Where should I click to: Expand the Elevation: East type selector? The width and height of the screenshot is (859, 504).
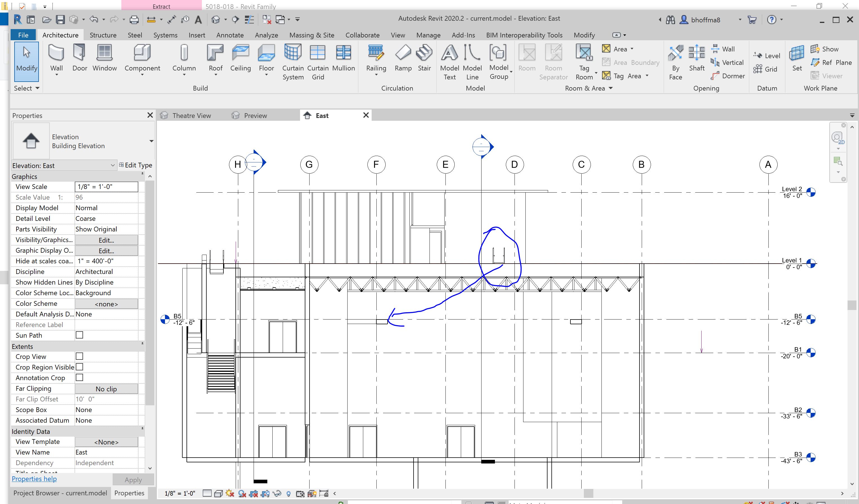pyautogui.click(x=112, y=165)
